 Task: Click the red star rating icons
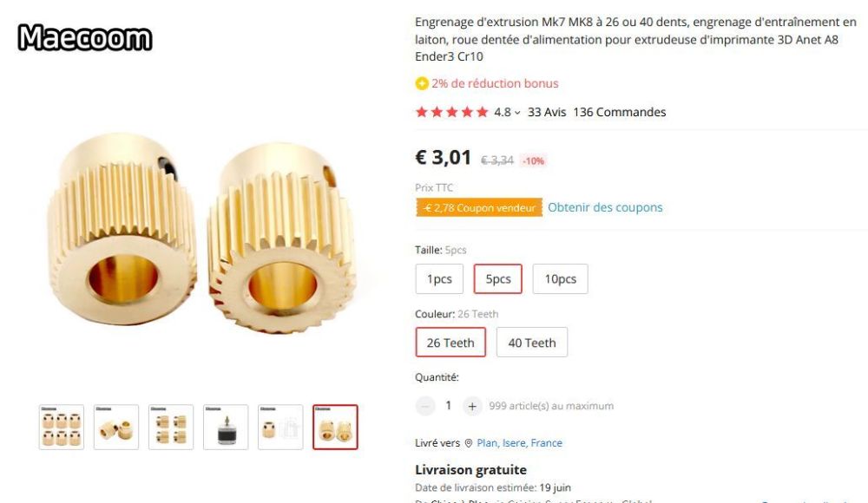pos(451,112)
